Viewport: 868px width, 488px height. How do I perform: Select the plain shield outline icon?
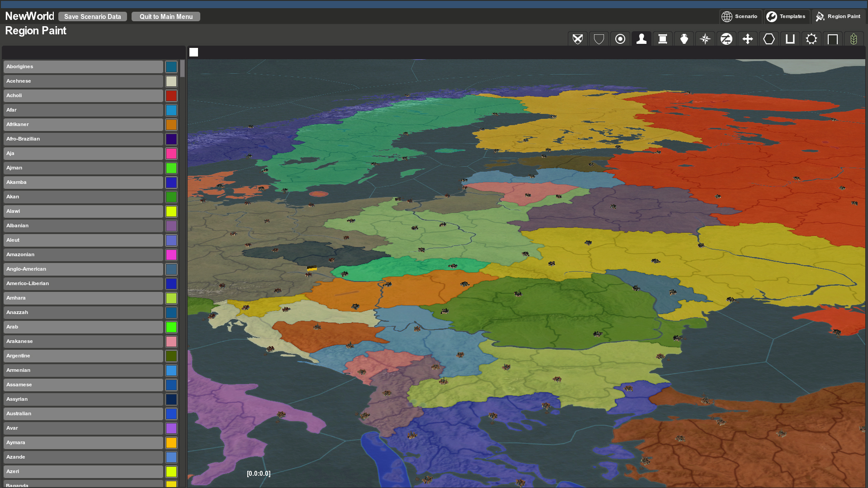(x=599, y=39)
